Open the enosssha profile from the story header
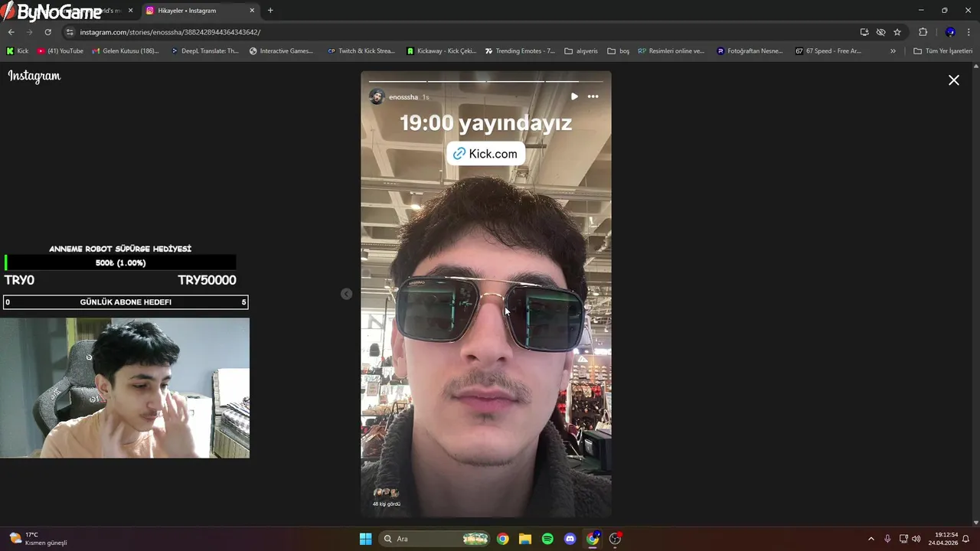 pos(403,97)
